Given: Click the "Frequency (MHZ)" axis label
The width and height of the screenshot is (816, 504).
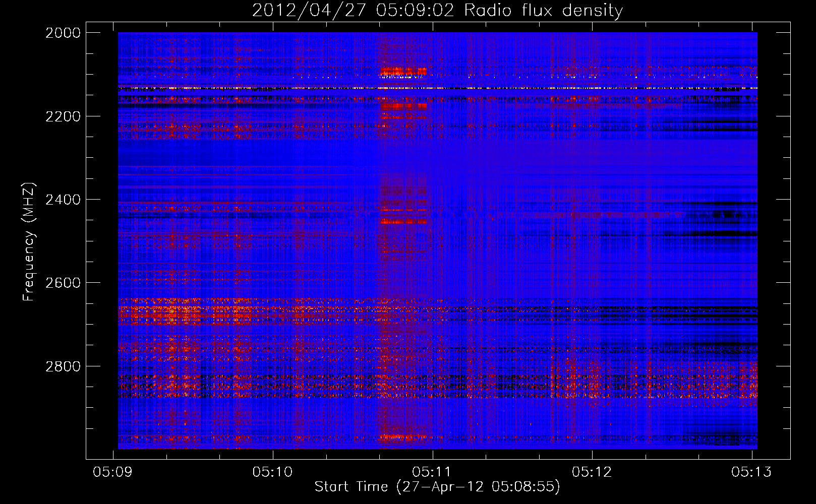Looking at the screenshot, I should 29,242.
